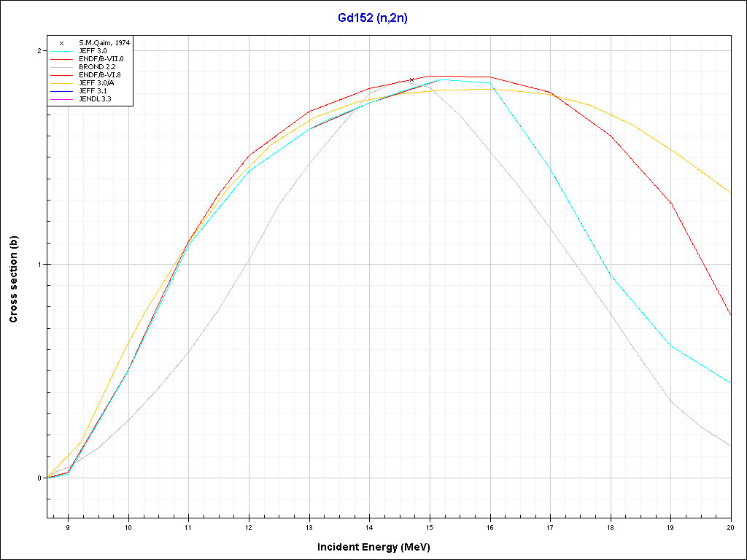The height and width of the screenshot is (560, 747).
Task: Click the y-axis tick label 1
Action: (42, 265)
